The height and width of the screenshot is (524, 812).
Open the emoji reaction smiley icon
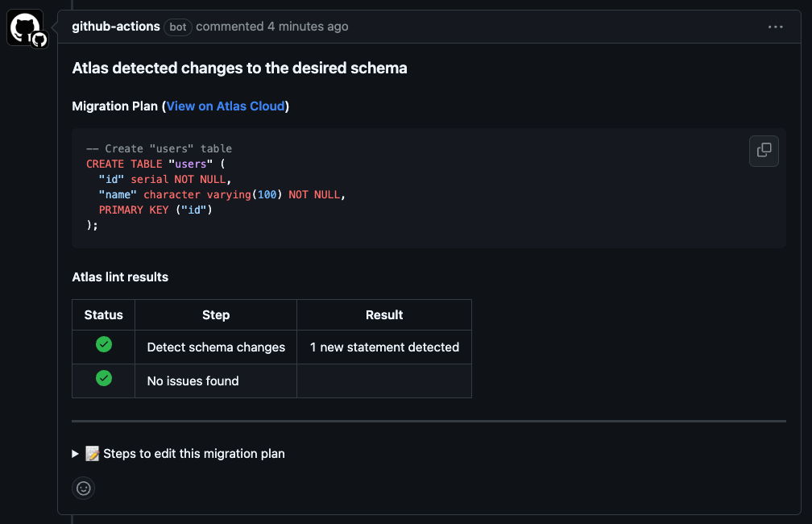tap(83, 488)
